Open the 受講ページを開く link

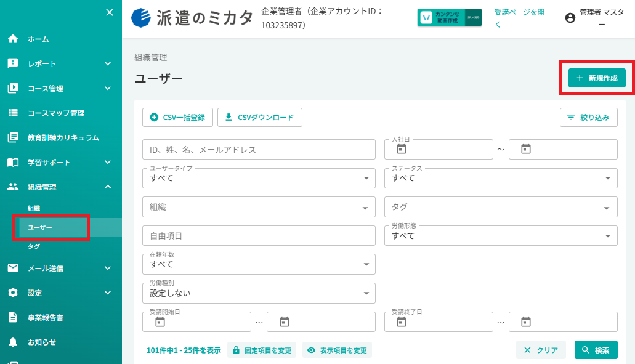pyautogui.click(x=519, y=18)
